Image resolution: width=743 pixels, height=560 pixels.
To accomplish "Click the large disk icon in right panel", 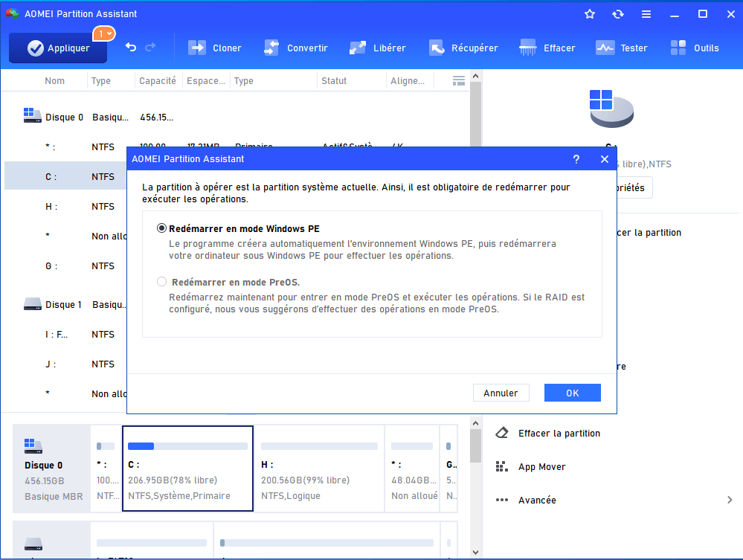I will pyautogui.click(x=611, y=109).
